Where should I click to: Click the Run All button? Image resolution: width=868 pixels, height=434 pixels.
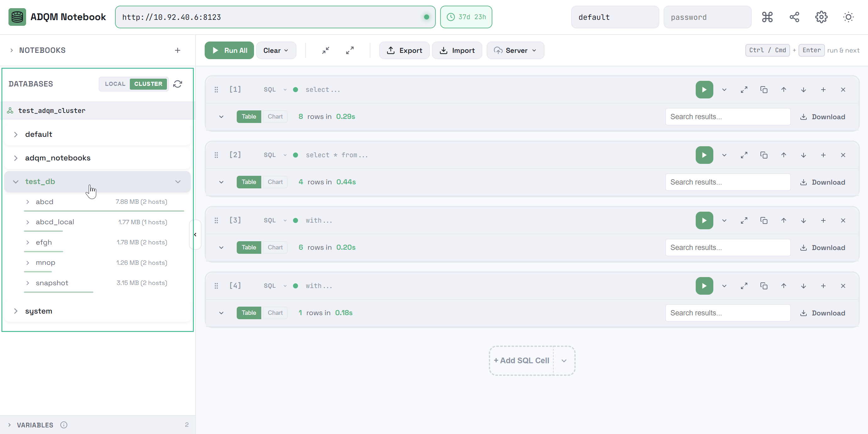[229, 50]
